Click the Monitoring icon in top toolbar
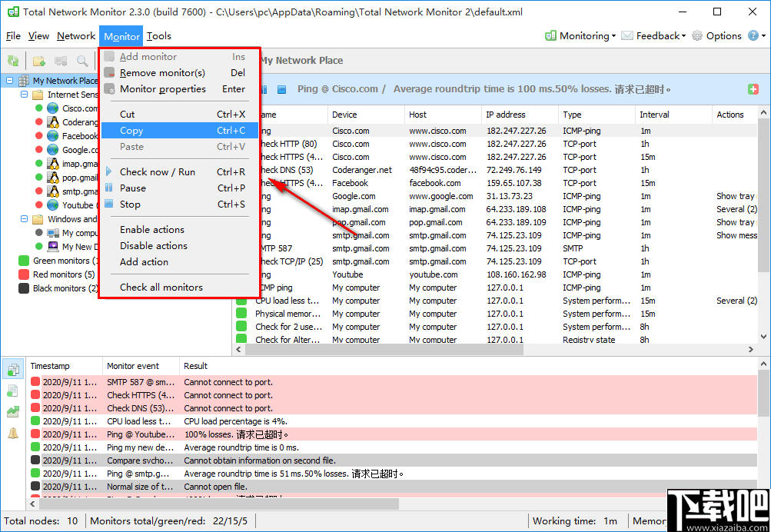This screenshot has width=771, height=532. tap(550, 35)
